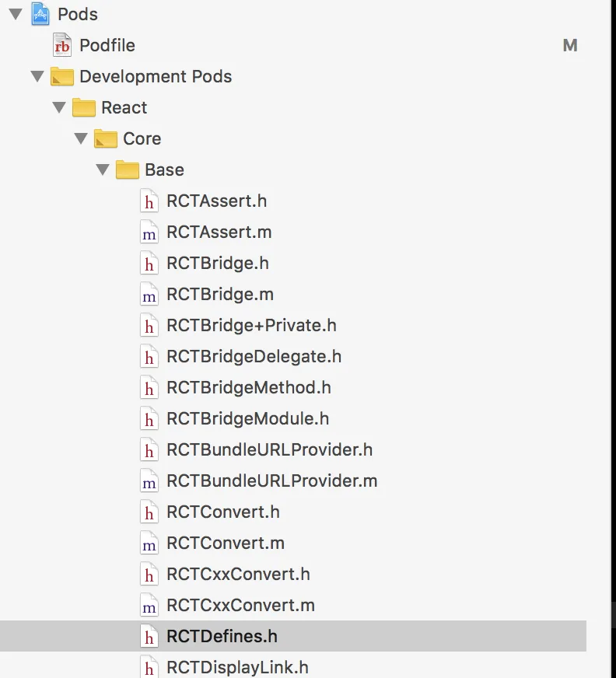This screenshot has height=678, width=616.
Task: Click the M modified status badge for Podfile
Action: click(570, 45)
